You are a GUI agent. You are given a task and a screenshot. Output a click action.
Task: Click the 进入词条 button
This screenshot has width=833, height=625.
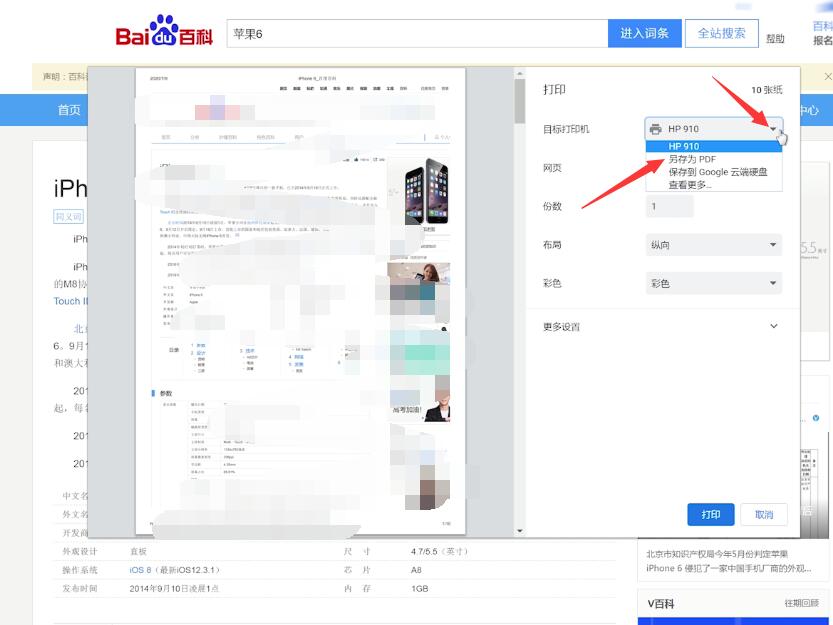click(644, 33)
